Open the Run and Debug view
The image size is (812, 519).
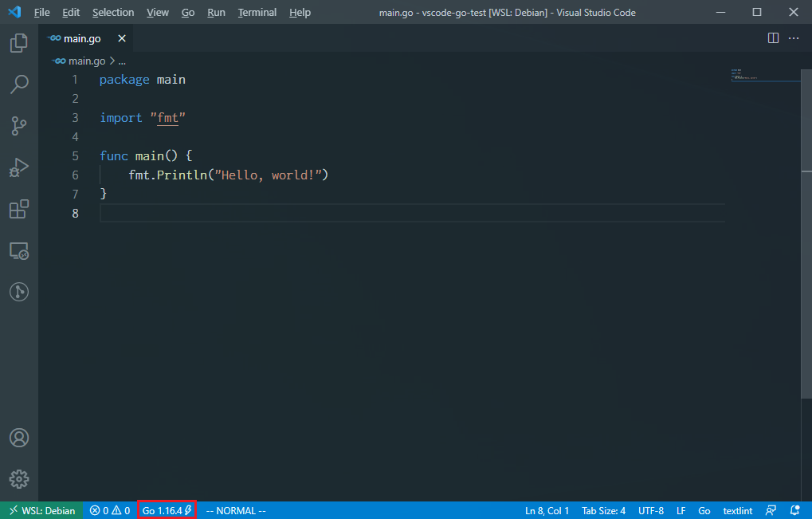(x=18, y=167)
